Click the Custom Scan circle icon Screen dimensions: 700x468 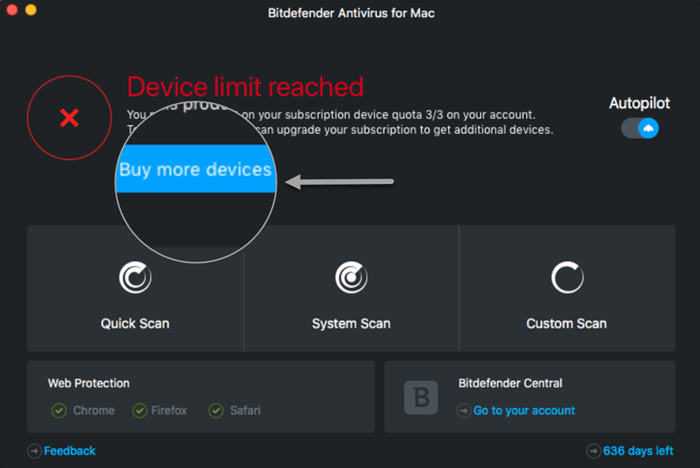tap(567, 277)
